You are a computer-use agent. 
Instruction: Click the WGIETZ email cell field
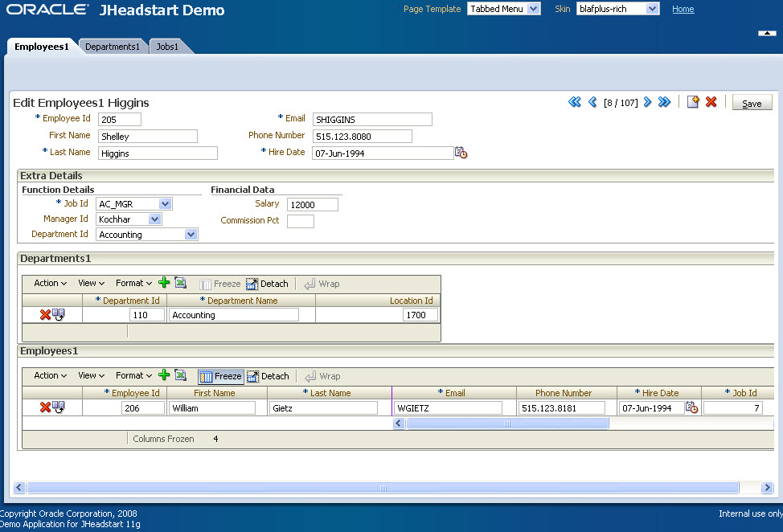448,407
